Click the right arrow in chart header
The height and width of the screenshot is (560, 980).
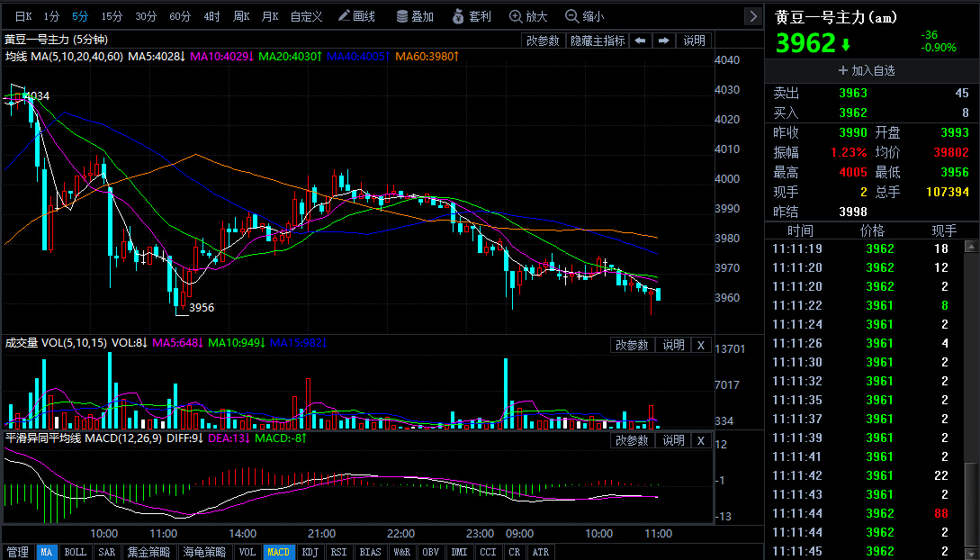(x=663, y=41)
